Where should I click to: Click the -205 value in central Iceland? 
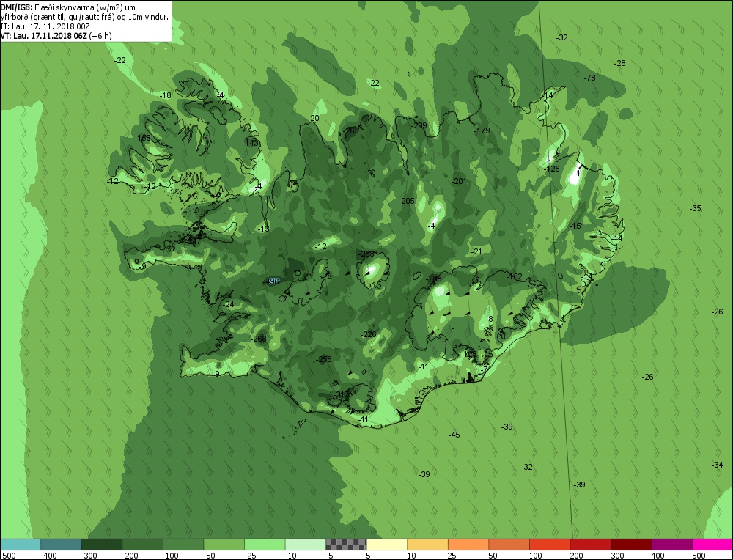click(x=407, y=201)
